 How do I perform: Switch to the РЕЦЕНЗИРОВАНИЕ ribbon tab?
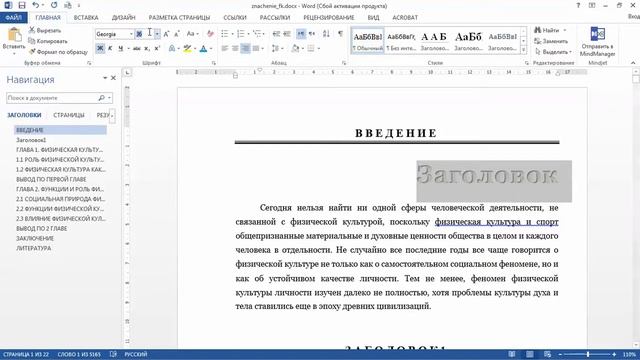pos(329,18)
